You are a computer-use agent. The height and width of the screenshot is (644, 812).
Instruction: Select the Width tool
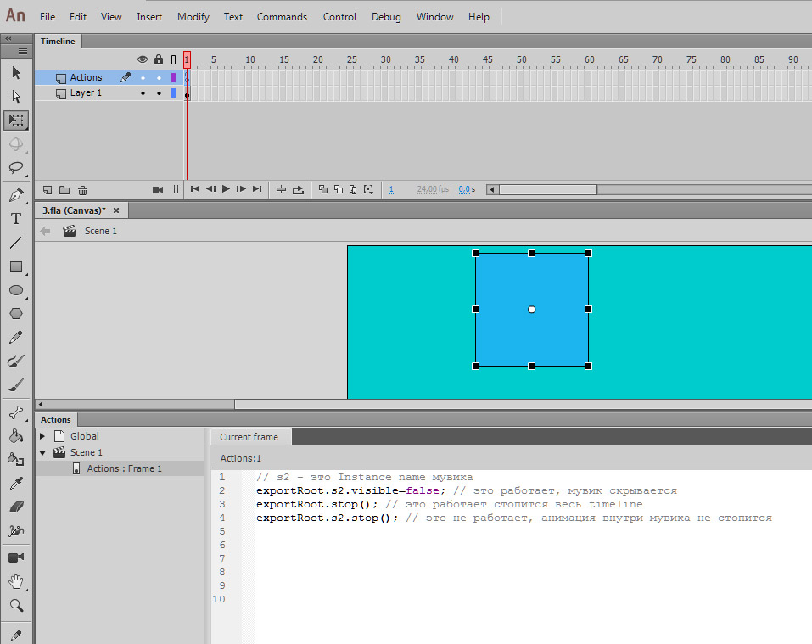(x=16, y=531)
